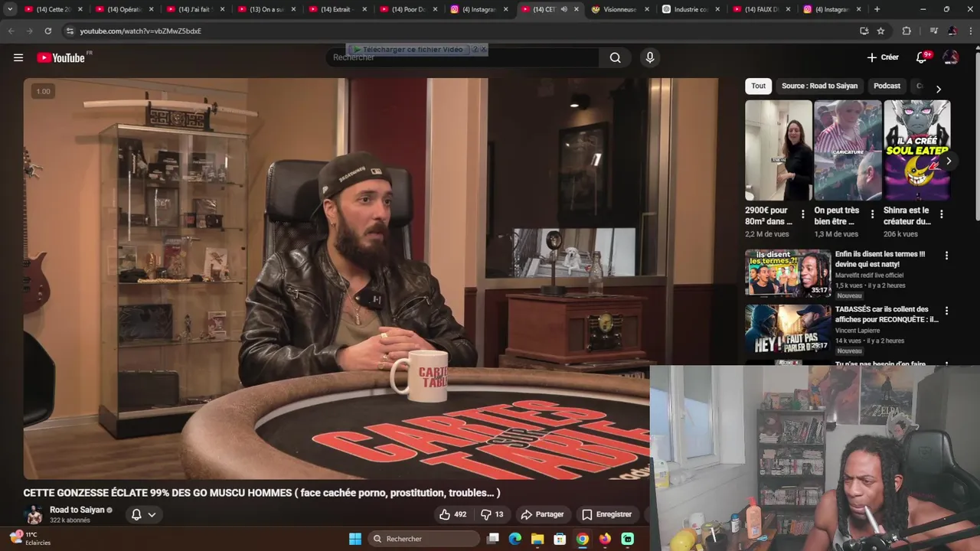Toggle the channel notification bell for Road to Saiyan

coord(136,514)
